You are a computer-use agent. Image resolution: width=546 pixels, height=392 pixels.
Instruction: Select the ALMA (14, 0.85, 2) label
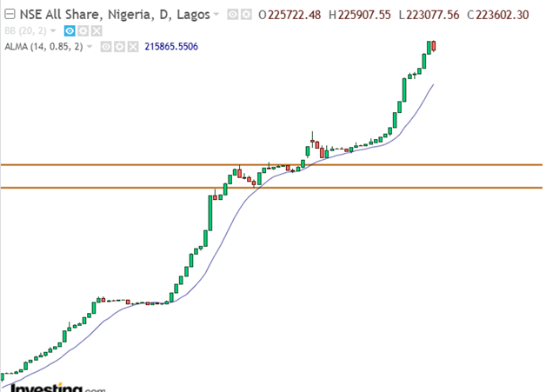tap(43, 46)
